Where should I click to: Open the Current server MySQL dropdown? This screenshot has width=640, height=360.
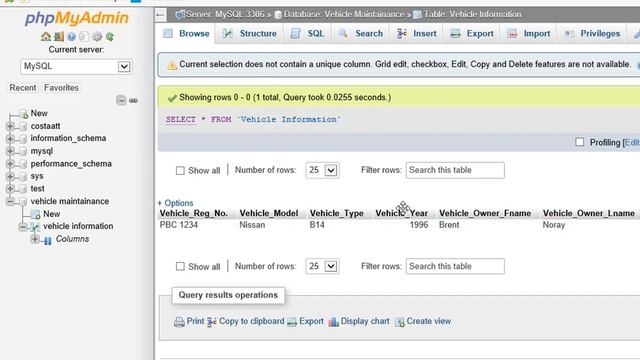[x=76, y=67]
